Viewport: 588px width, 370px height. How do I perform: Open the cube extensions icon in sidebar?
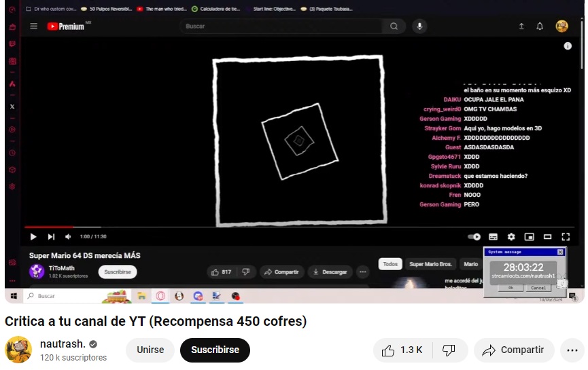pyautogui.click(x=12, y=170)
